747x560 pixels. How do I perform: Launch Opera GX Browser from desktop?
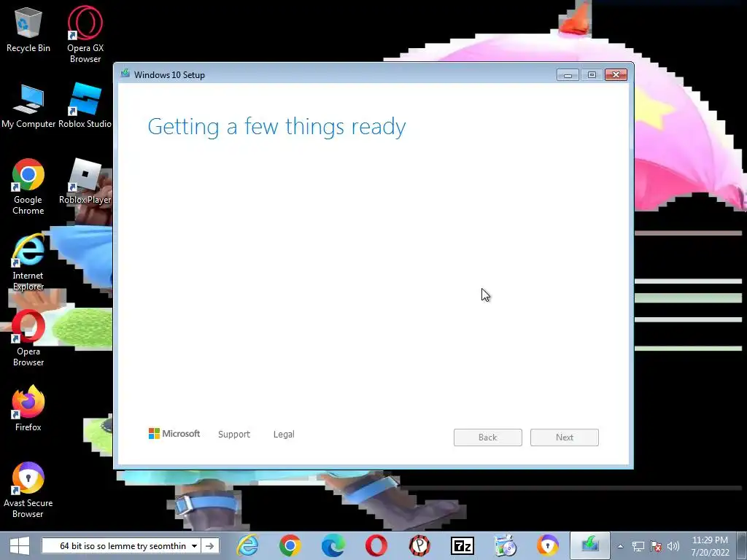pos(85,34)
